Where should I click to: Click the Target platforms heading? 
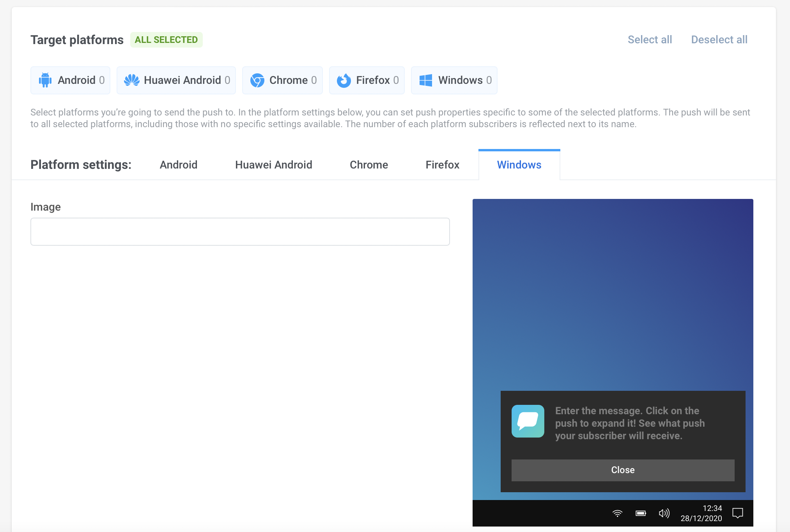point(77,40)
